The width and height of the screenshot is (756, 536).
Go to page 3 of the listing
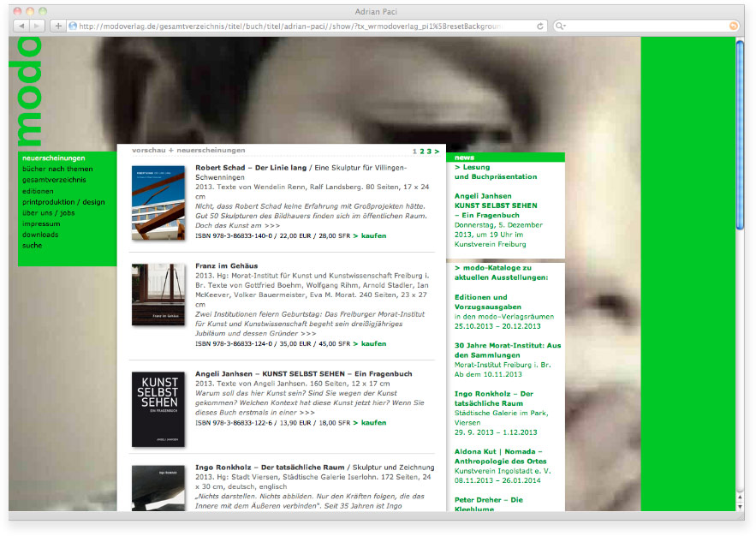coord(429,151)
